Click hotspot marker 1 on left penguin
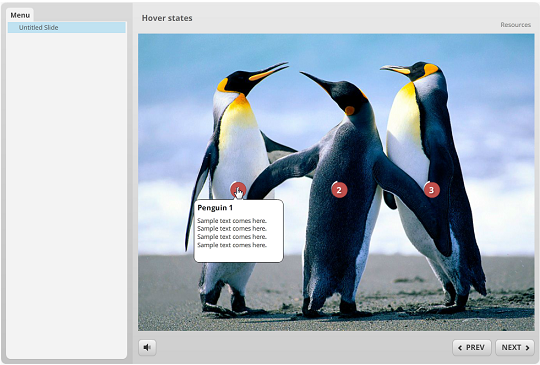540x365 pixels. 238,190
